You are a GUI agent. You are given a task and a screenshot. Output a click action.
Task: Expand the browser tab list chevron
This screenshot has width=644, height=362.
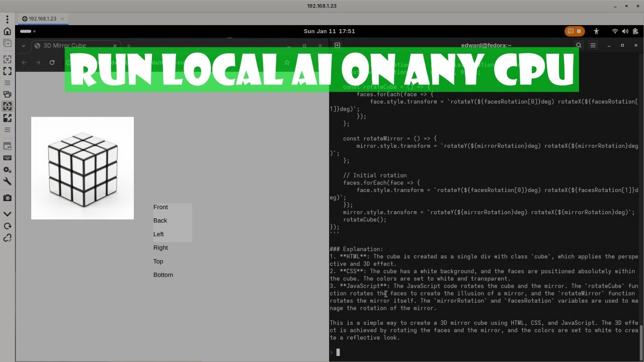click(23, 45)
